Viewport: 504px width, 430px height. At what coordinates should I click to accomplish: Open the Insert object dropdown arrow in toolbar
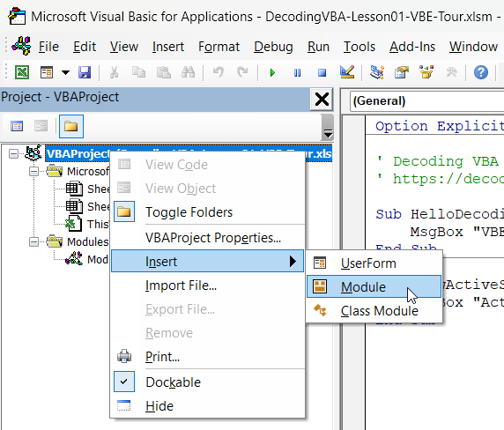(x=65, y=72)
